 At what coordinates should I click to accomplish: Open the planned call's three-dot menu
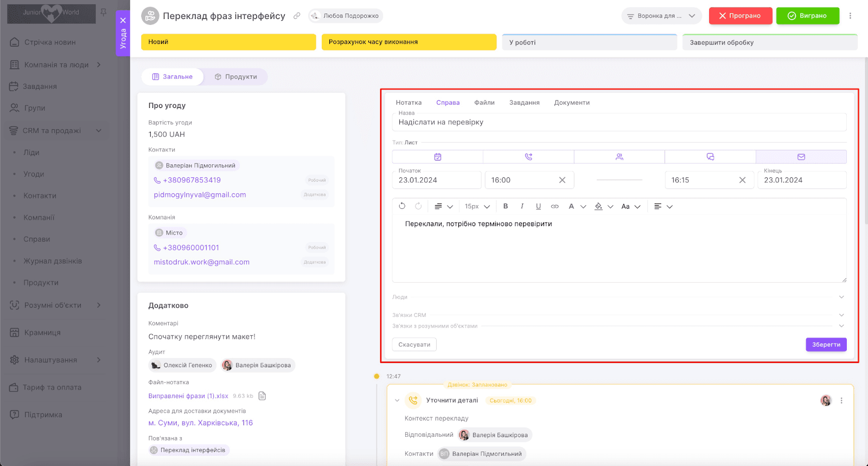click(x=841, y=400)
